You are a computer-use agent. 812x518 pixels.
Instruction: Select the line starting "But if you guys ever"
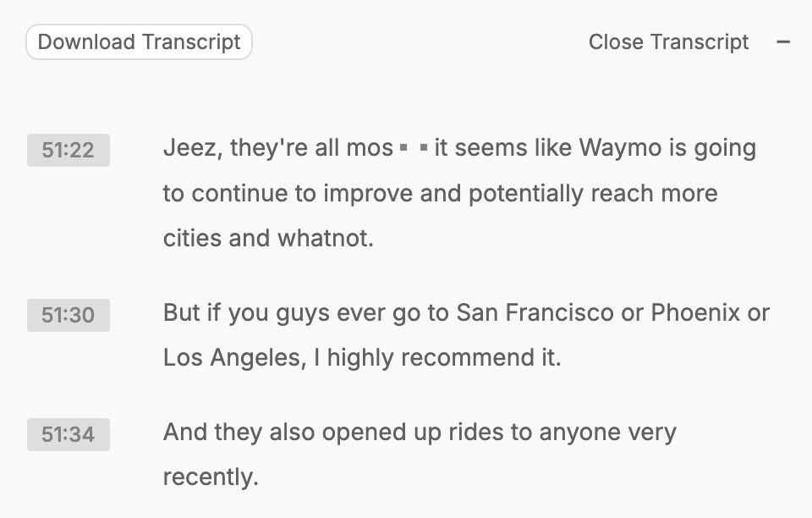(x=466, y=313)
